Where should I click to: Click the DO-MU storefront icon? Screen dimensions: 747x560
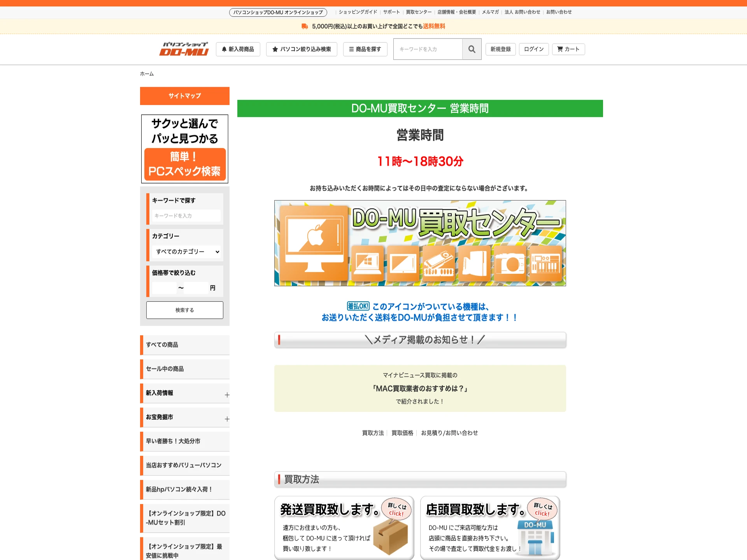[535, 538]
